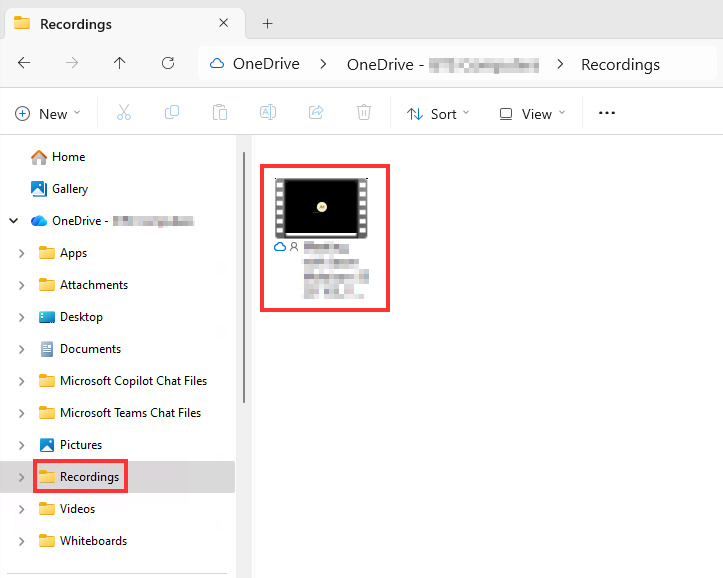Click OneDrive in the address bar breadcrumb

point(265,64)
